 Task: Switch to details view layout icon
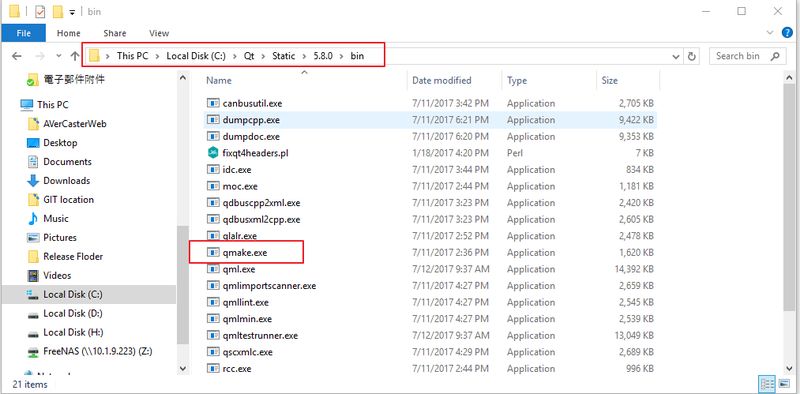tap(768, 384)
